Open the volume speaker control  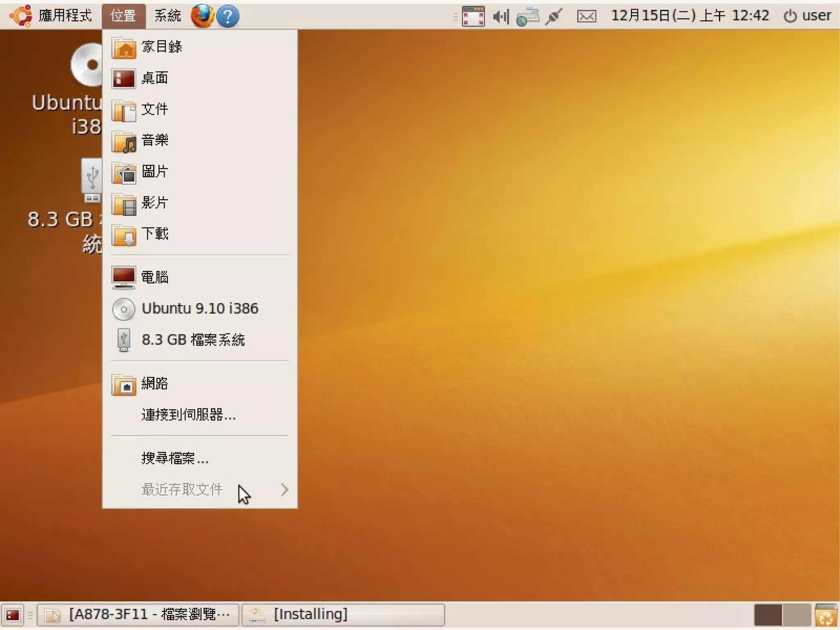[x=501, y=16]
